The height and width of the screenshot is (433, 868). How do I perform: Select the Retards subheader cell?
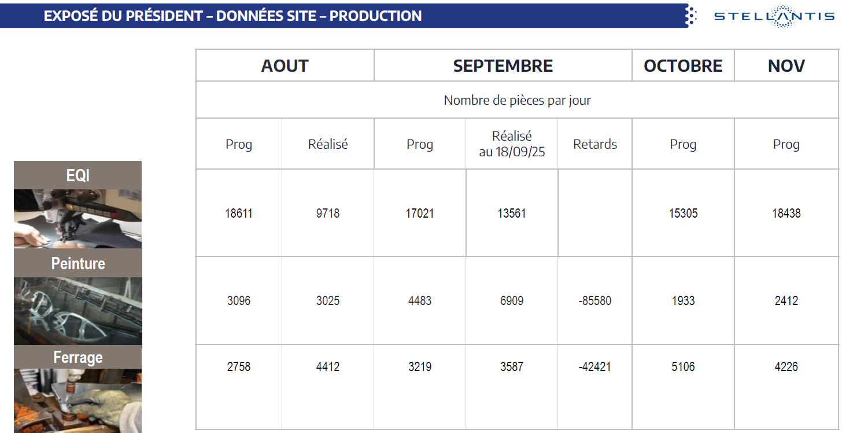pos(594,144)
